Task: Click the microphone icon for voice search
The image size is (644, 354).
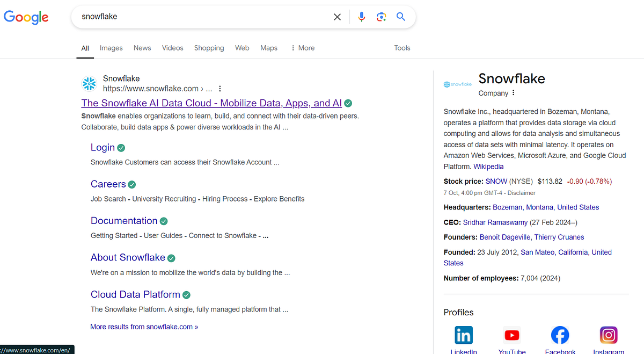Action: point(362,17)
